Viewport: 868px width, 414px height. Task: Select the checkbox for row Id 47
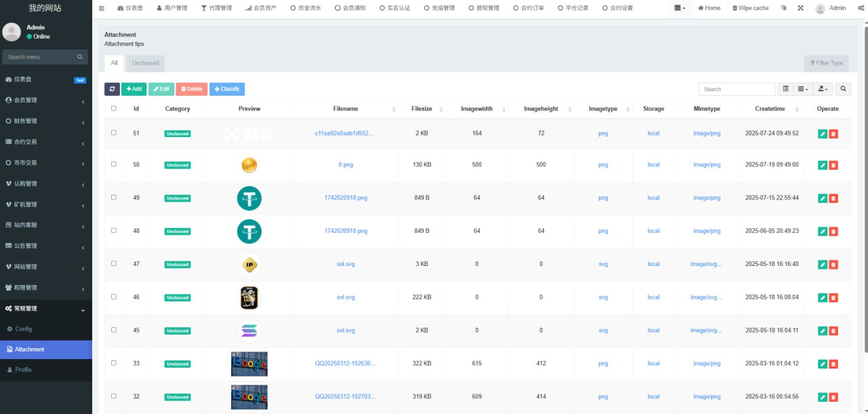114,263
